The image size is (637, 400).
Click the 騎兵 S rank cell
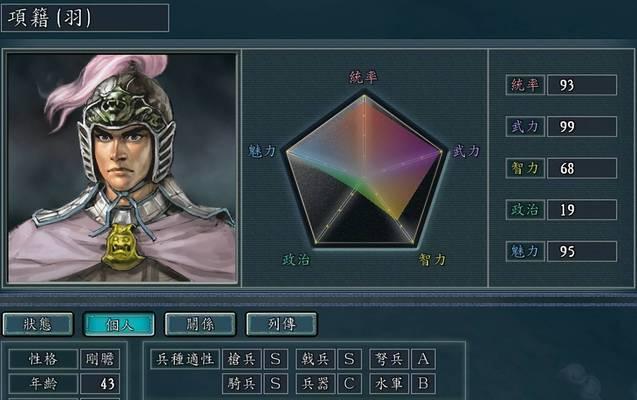(x=276, y=383)
